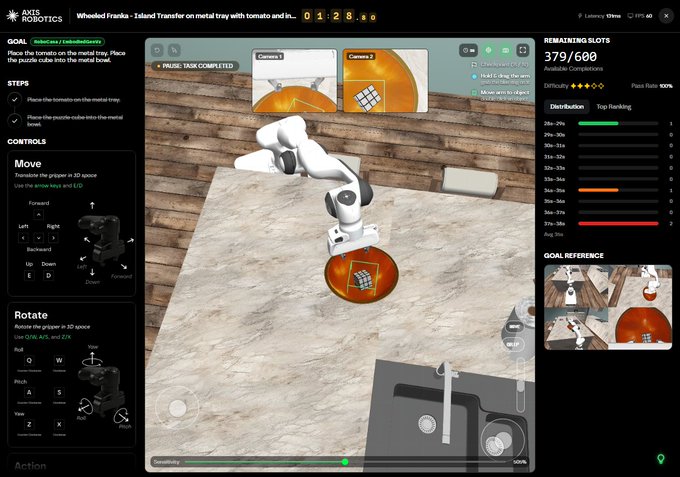The image size is (680, 477).
Task: Click the green camera view icon
Action: [506, 50]
